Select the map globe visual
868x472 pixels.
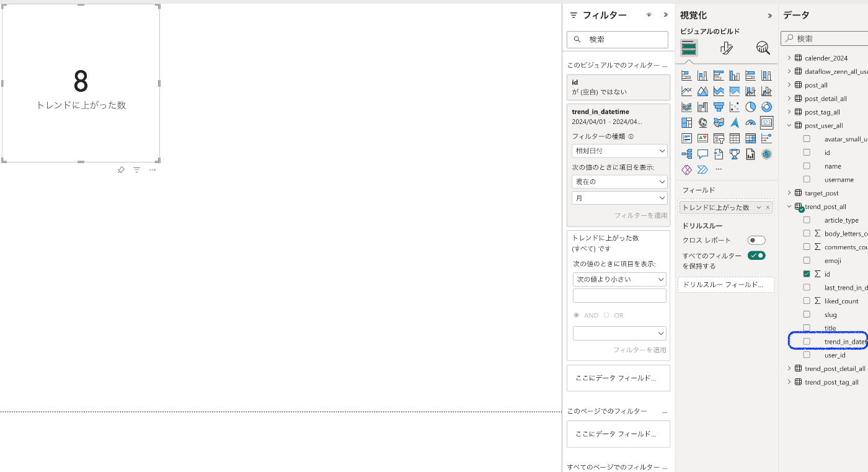pos(702,123)
